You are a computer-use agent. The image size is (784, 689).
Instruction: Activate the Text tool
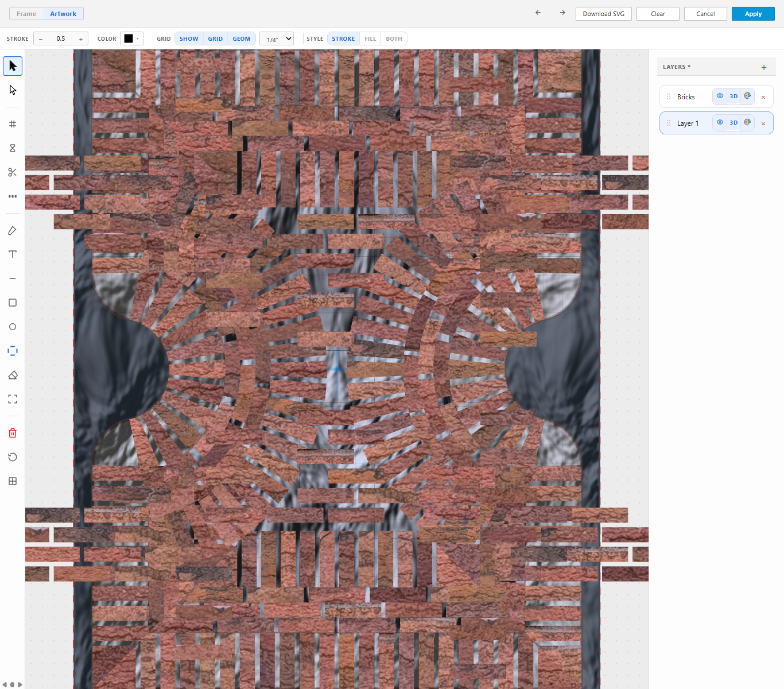click(13, 254)
